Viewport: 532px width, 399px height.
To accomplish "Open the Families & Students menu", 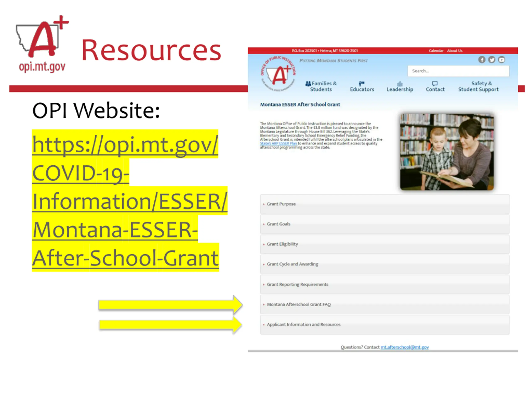I will click(321, 86).
